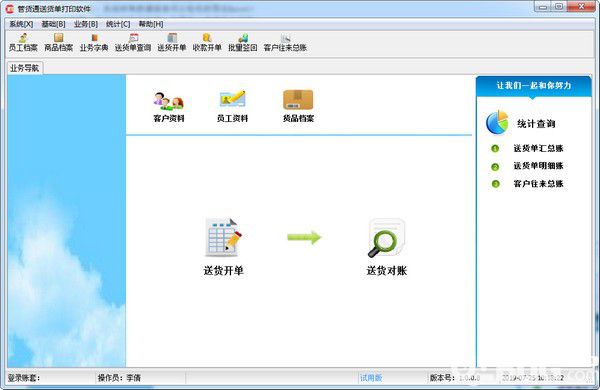Open 员工档案 in the toolbar
Image resolution: width=600 pixels, height=390 pixels.
point(23,42)
